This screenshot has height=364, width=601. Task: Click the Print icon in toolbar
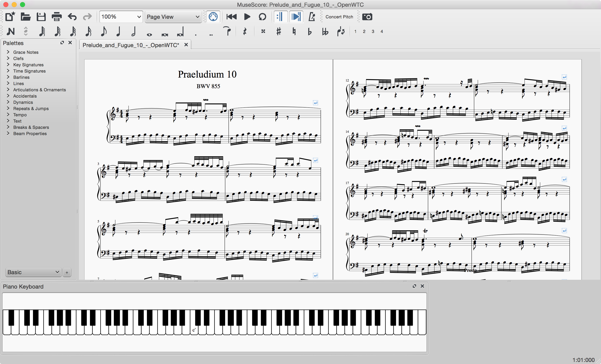(57, 17)
